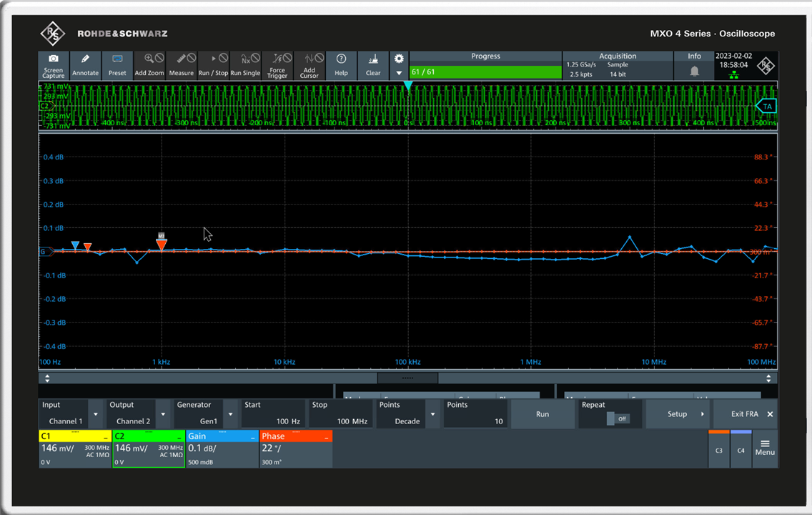Click Exit FRA to close analysis
Viewport: 812px width, 515px height.
point(746,414)
